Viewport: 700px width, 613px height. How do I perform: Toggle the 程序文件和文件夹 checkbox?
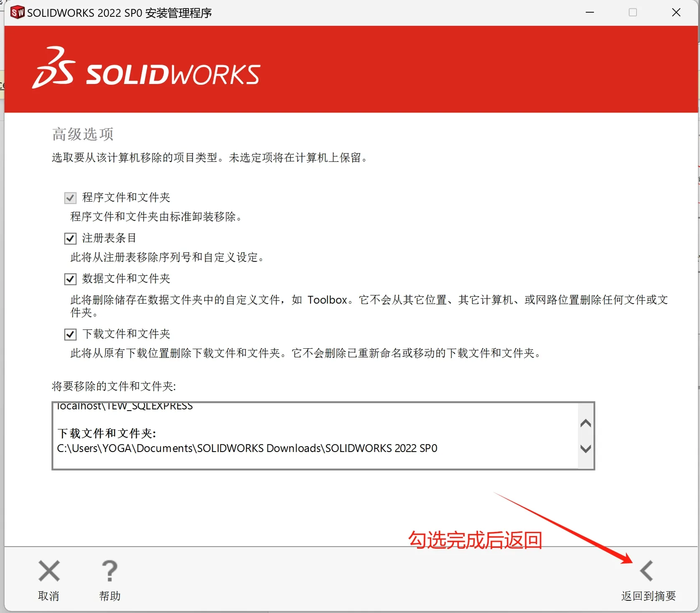[70, 198]
